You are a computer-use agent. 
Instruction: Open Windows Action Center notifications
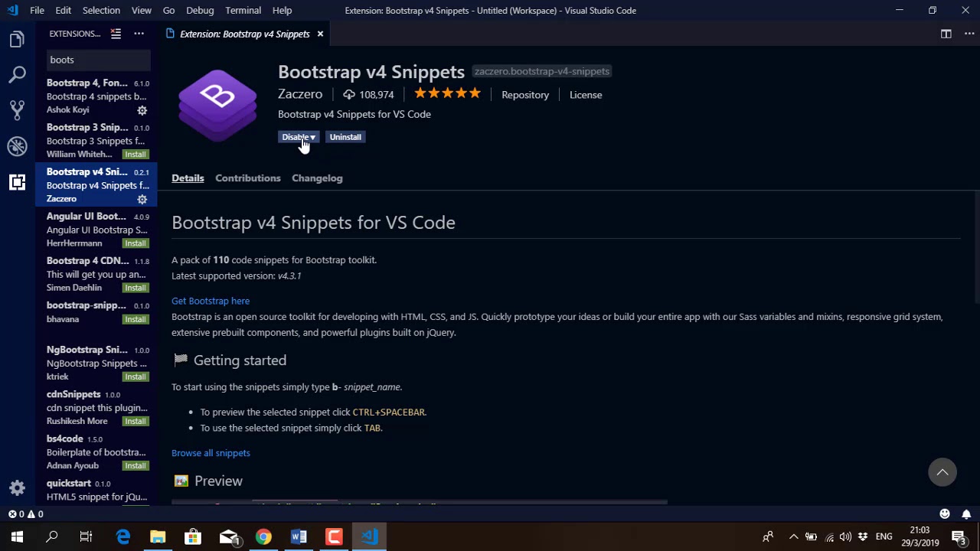pos(959,537)
